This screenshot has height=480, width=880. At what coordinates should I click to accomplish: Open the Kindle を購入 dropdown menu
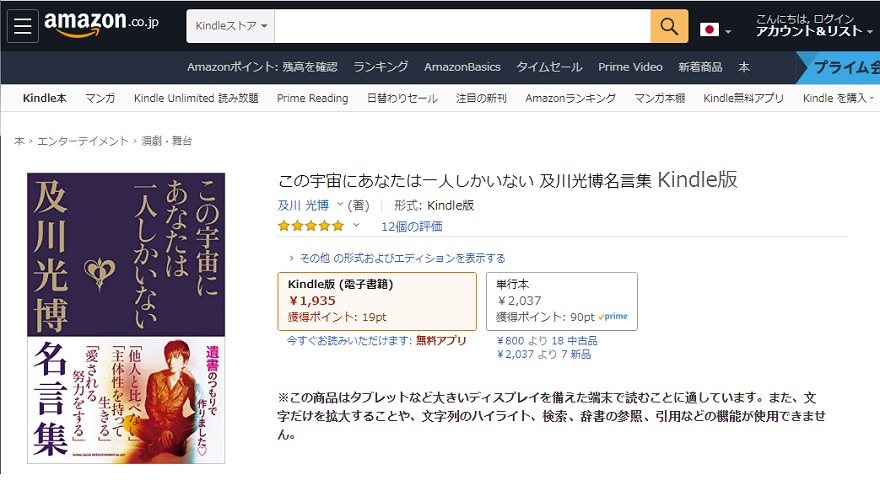click(838, 98)
